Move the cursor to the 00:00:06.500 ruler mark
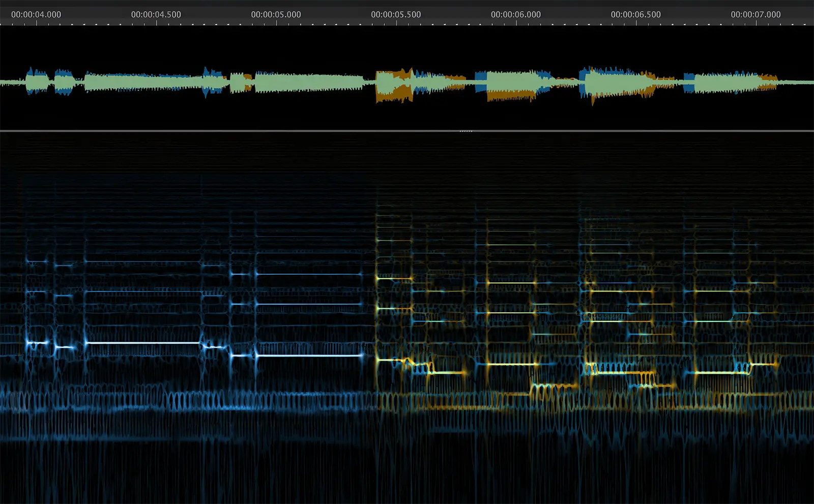 pos(636,15)
